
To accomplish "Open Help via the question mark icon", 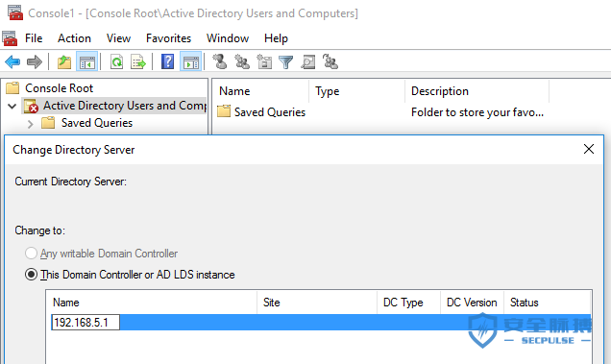I will (x=167, y=62).
